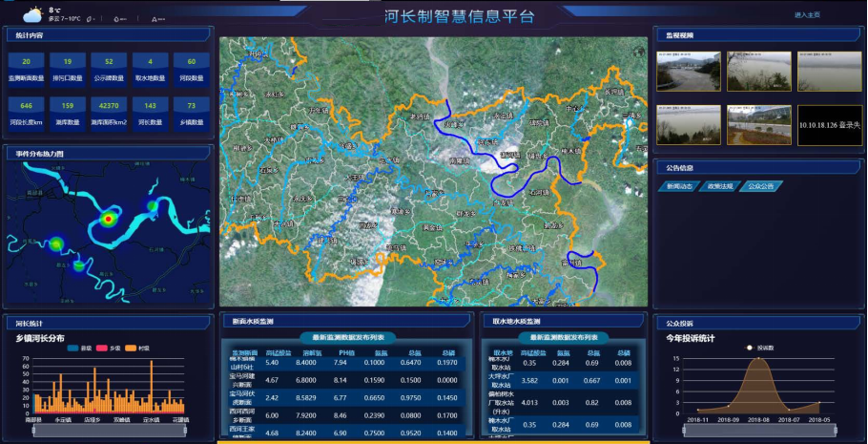Click the humidity droplet icon in header
This screenshot has height=444, width=868.
[116, 18]
